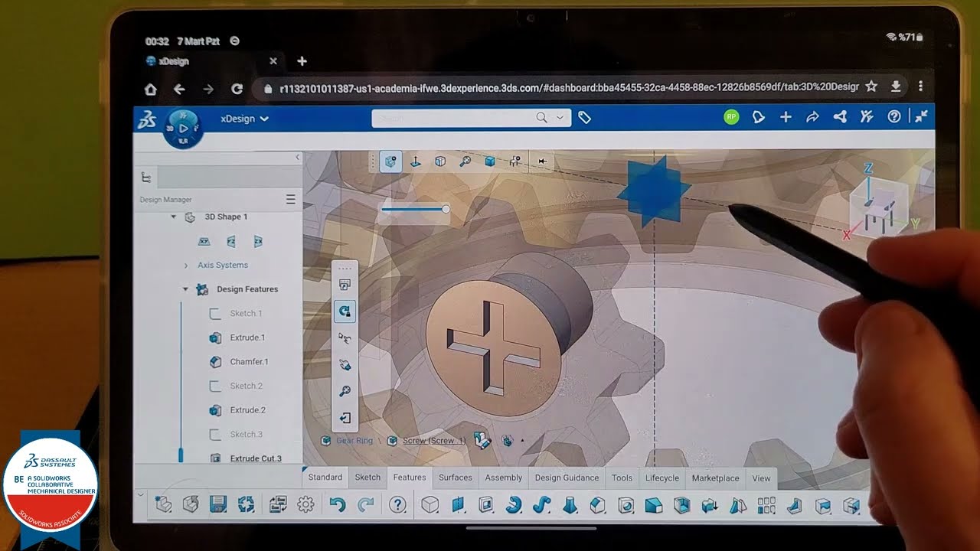Click the XY plane icon under 3D Shape
The height and width of the screenshot is (551, 980).
click(x=204, y=241)
